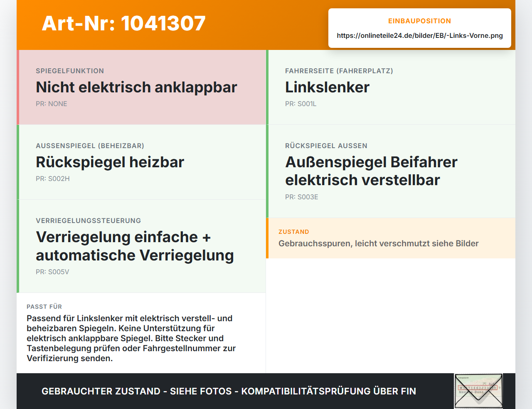Click the orange Zustand condition box
Viewport: 532px width, 409px height.
coord(391,238)
